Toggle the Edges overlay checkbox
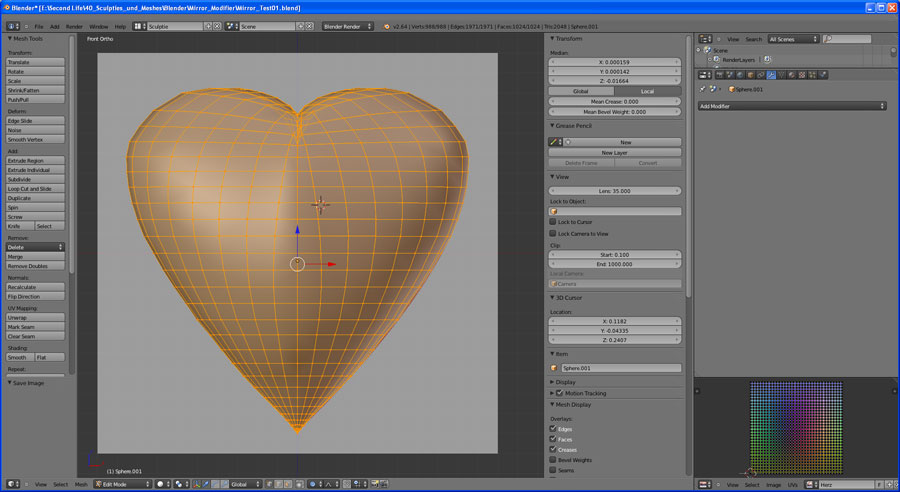Screen dimensions: 900x492 (x=553, y=429)
